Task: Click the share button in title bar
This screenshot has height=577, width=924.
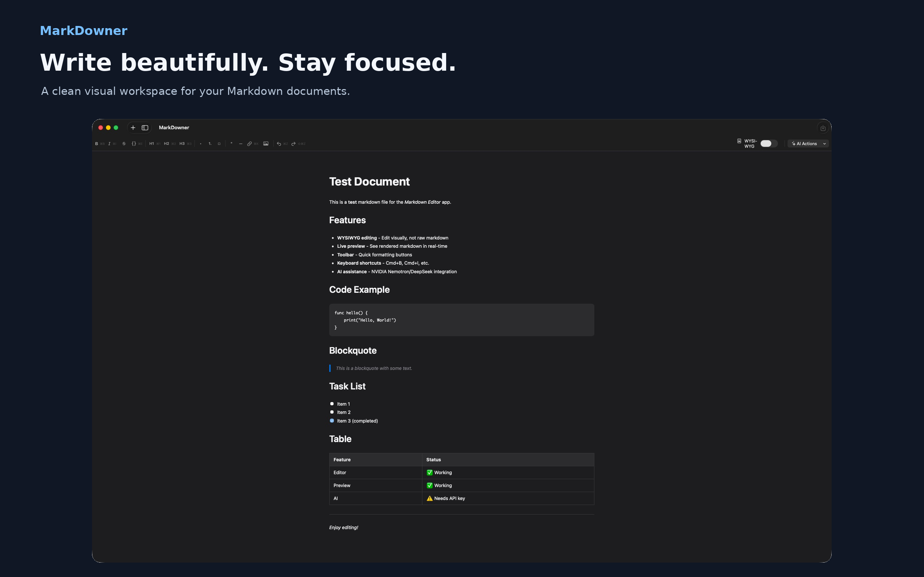Action: tap(823, 128)
